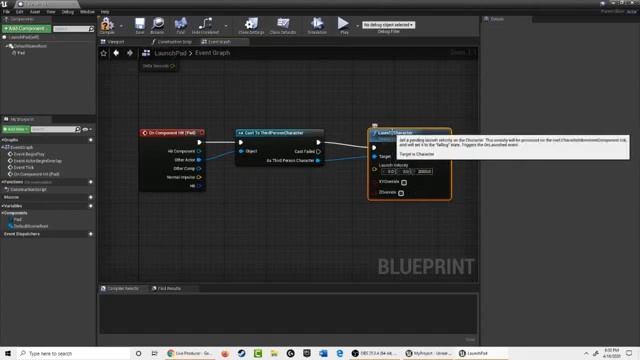Collapse the EventGraph tree node

pos(3,147)
